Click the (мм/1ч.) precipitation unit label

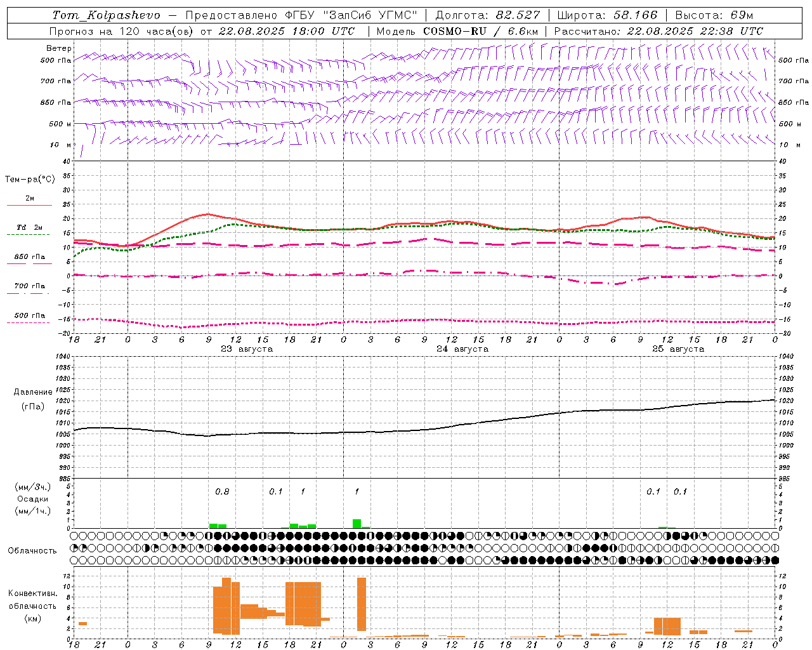[x=33, y=510]
